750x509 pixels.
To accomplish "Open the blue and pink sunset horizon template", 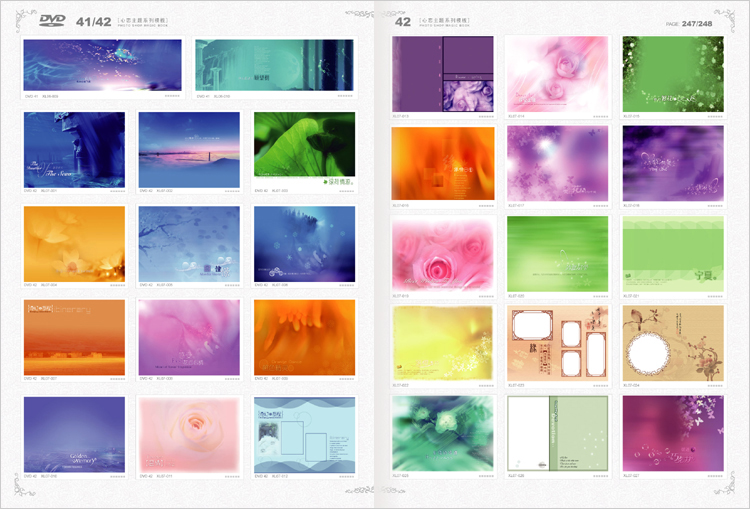I will click(x=189, y=150).
